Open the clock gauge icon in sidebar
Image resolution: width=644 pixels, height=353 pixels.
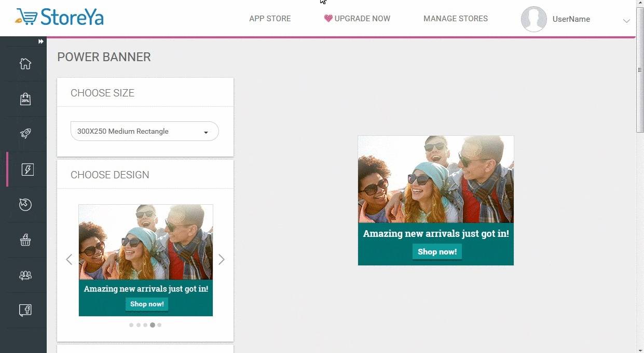click(25, 204)
